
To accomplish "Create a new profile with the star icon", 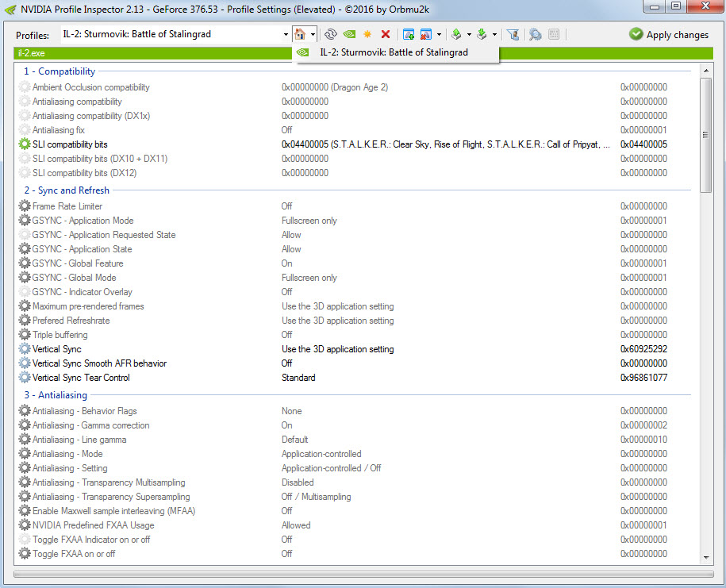I will click(367, 34).
